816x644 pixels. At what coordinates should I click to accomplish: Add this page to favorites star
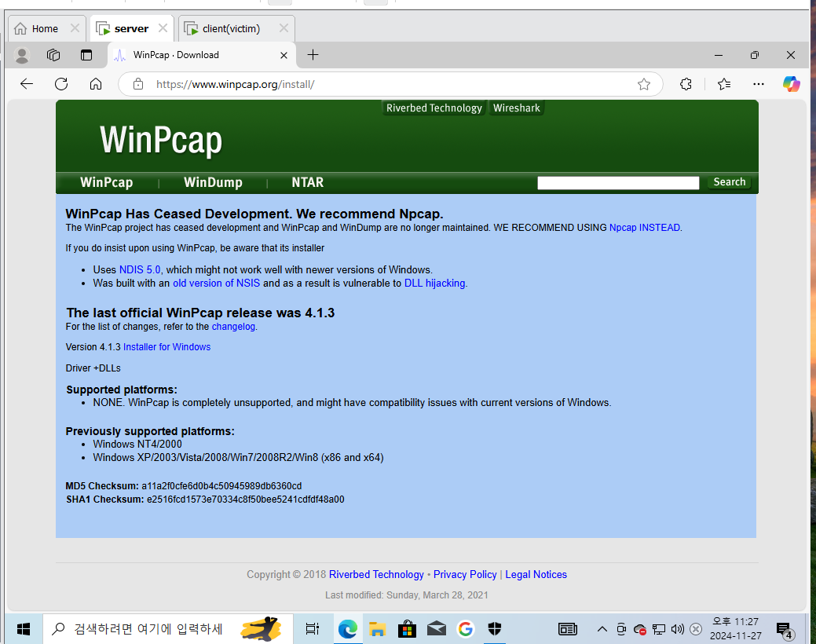coord(644,84)
